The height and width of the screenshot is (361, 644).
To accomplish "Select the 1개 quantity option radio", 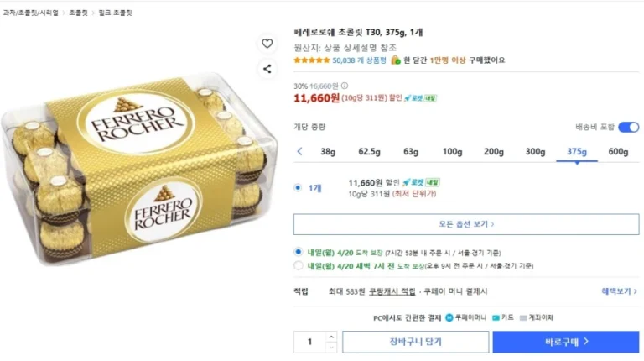I will click(x=298, y=188).
